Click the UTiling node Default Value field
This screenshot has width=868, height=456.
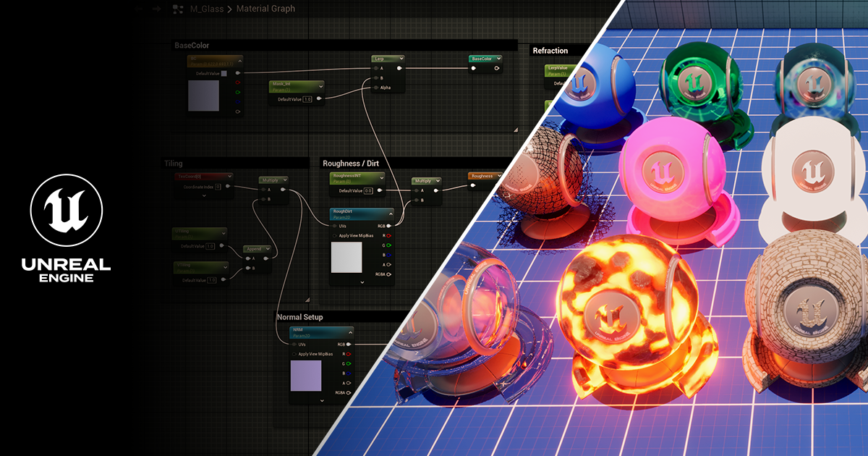[210, 246]
